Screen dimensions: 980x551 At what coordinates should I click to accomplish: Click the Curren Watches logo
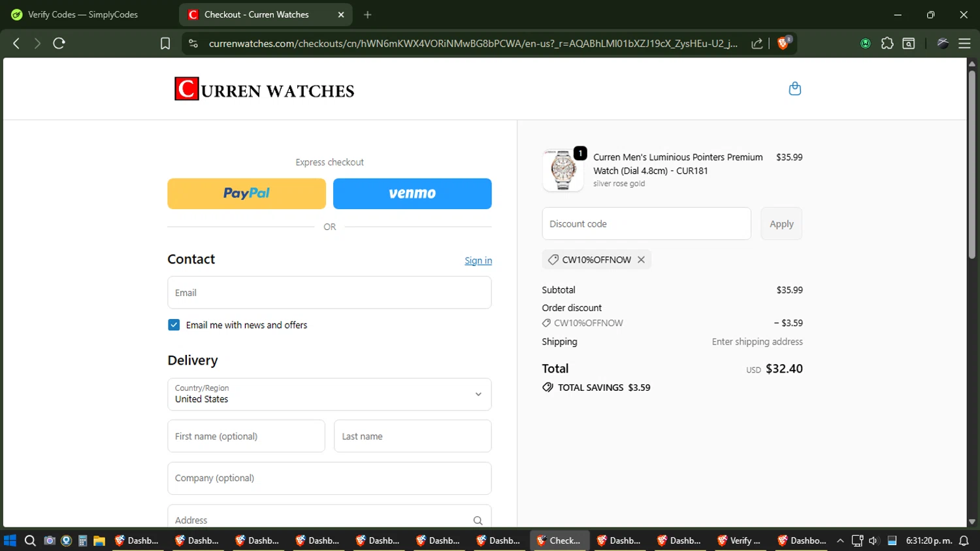(x=264, y=89)
